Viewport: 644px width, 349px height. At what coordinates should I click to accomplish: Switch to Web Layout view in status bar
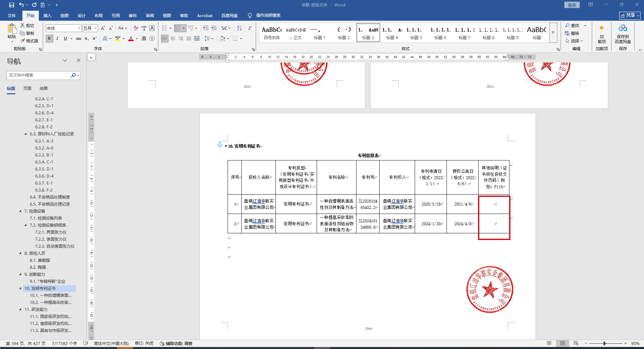pos(576,343)
